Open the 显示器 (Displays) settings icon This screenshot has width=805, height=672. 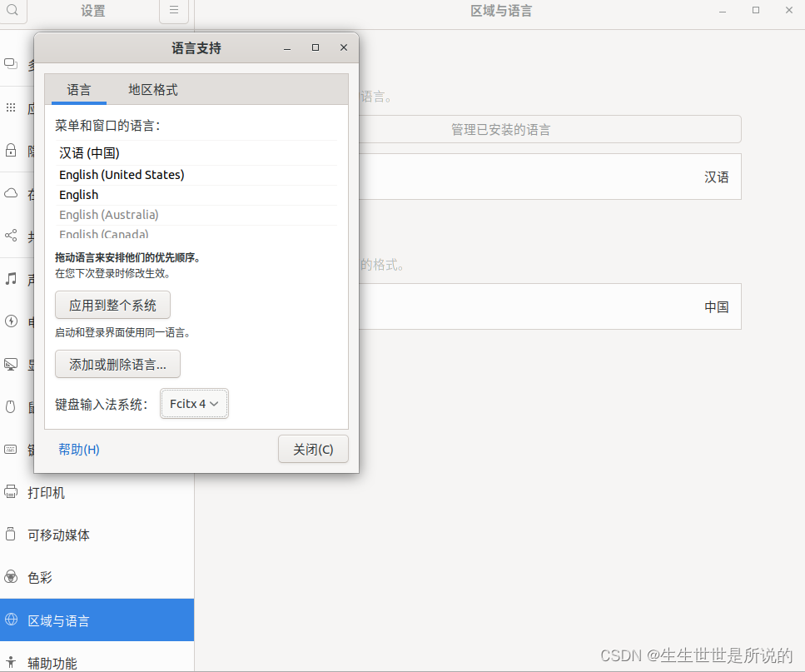click(11, 364)
